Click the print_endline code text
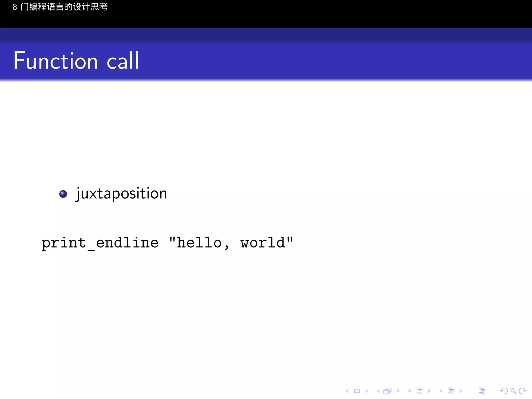Screen dimensions: 532x399 [x=100, y=243]
